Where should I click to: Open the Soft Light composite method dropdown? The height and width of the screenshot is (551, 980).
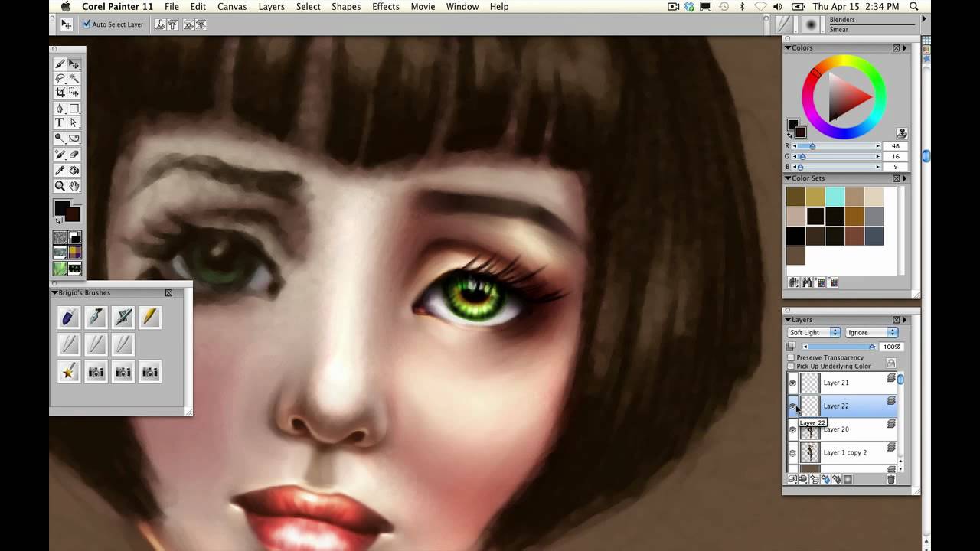(814, 332)
